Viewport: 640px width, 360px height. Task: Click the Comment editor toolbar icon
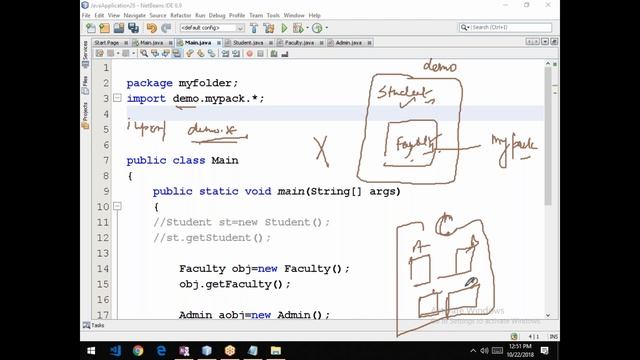274,53
